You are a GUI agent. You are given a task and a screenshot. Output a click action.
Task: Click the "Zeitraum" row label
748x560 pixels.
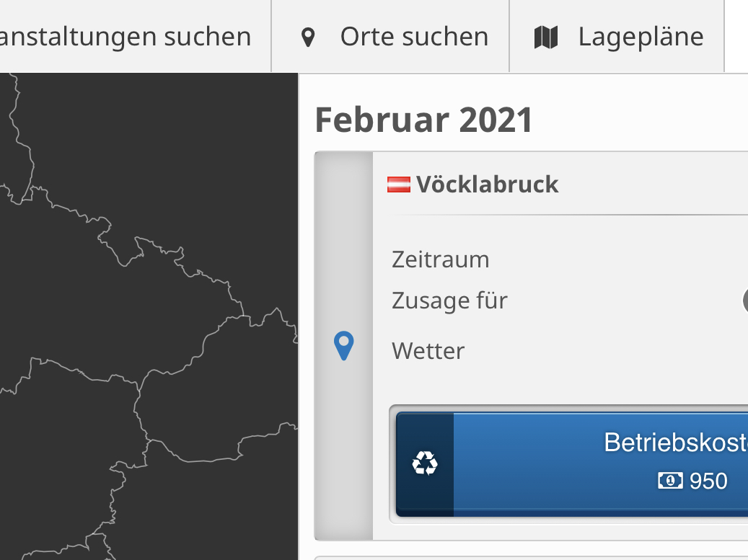440,259
